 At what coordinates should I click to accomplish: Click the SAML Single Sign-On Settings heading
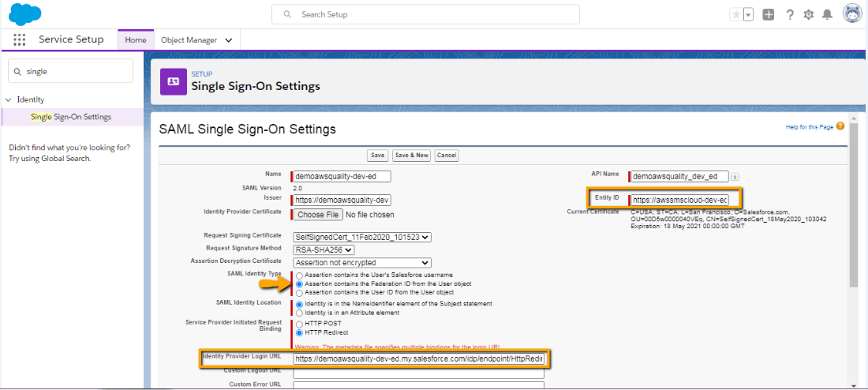point(248,129)
